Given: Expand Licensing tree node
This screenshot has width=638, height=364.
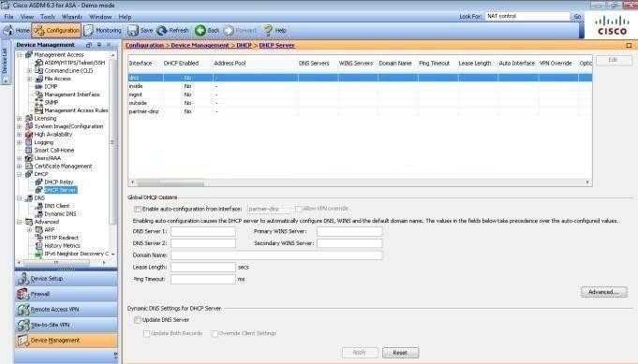Looking at the screenshot, I should [20, 119].
